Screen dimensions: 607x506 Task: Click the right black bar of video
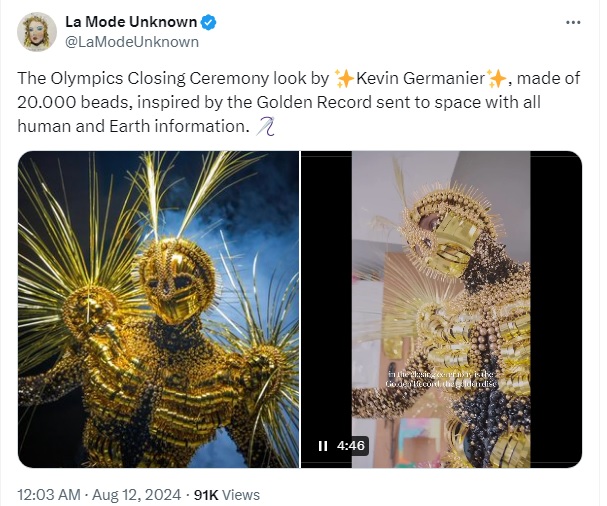coord(556,309)
